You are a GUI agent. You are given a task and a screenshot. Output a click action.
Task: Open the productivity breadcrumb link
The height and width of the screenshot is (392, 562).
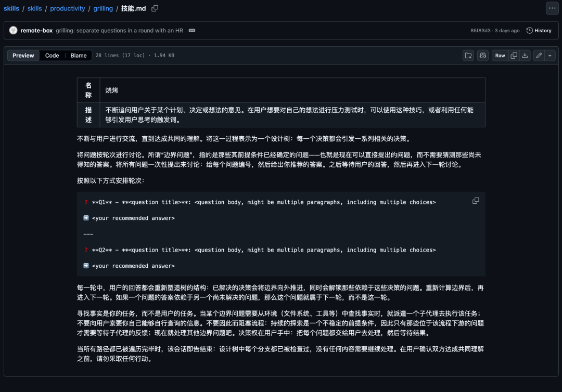(67, 8)
